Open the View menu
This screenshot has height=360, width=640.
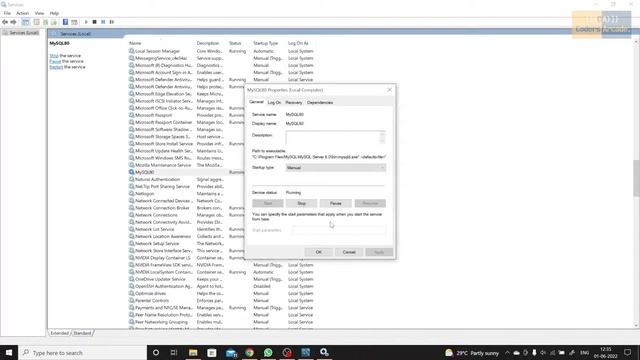tap(39, 13)
